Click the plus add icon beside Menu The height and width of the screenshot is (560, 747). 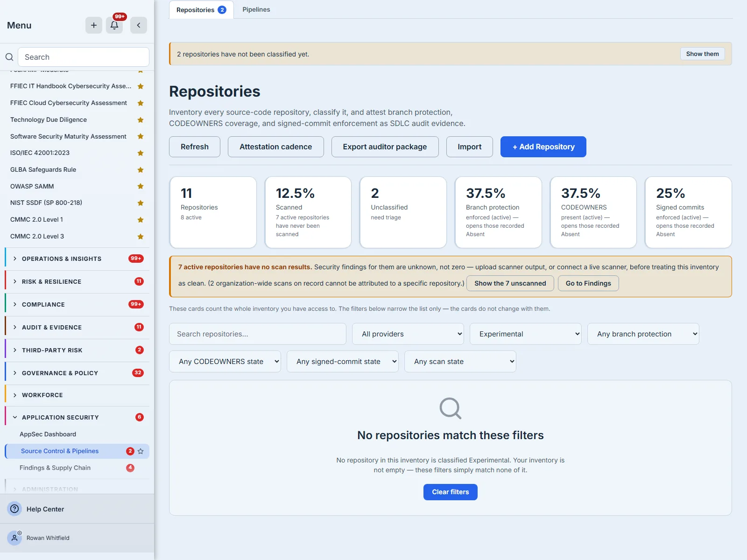94,25
